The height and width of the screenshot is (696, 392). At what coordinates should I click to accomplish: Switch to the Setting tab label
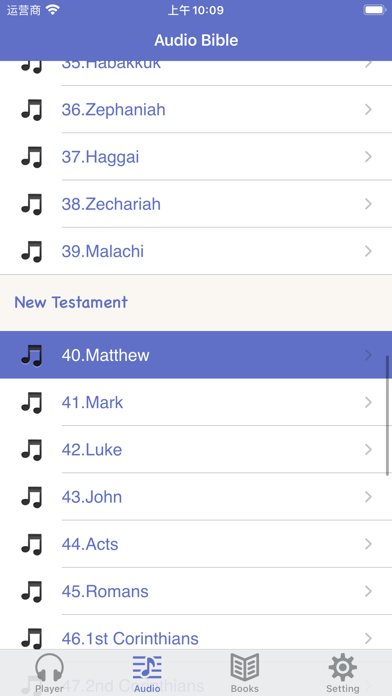click(342, 689)
